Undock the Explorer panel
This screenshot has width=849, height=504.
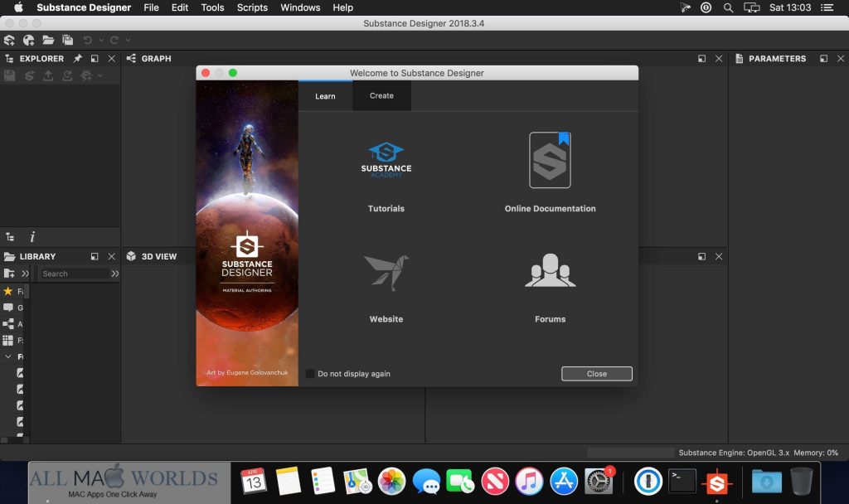click(x=95, y=59)
